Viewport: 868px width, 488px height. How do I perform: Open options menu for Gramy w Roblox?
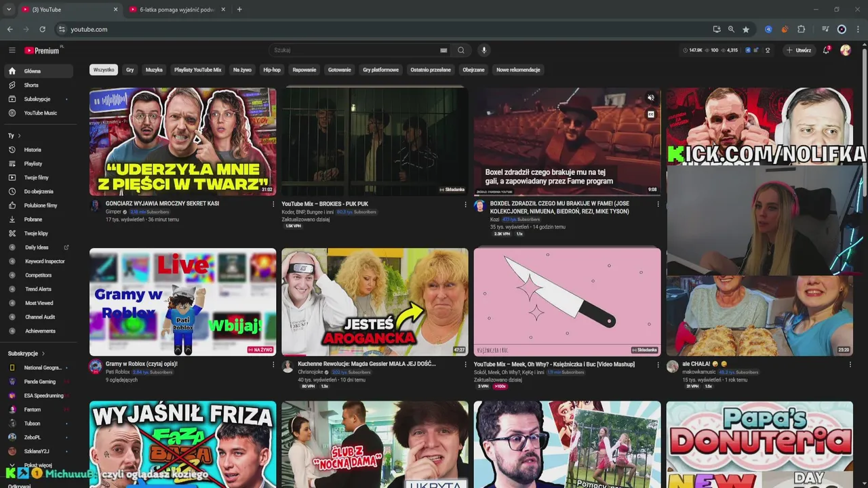[x=273, y=364]
